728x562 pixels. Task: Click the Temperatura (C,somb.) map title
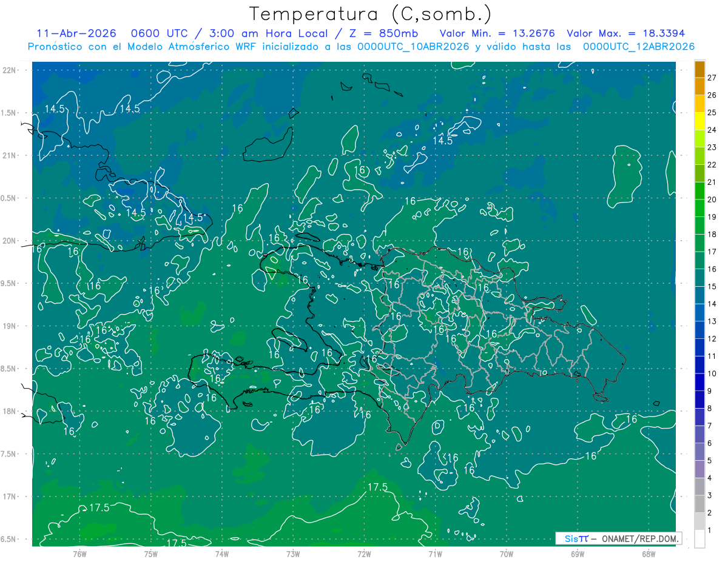pos(371,13)
